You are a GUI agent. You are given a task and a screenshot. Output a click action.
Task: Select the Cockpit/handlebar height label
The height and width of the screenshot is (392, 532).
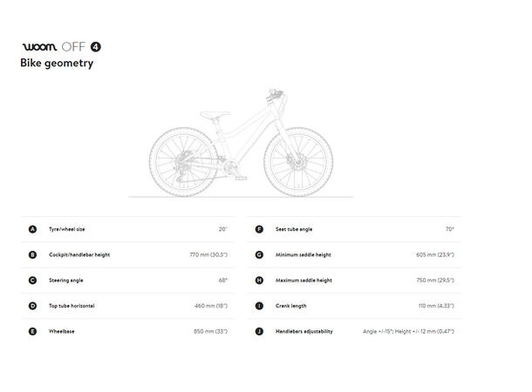79,254
